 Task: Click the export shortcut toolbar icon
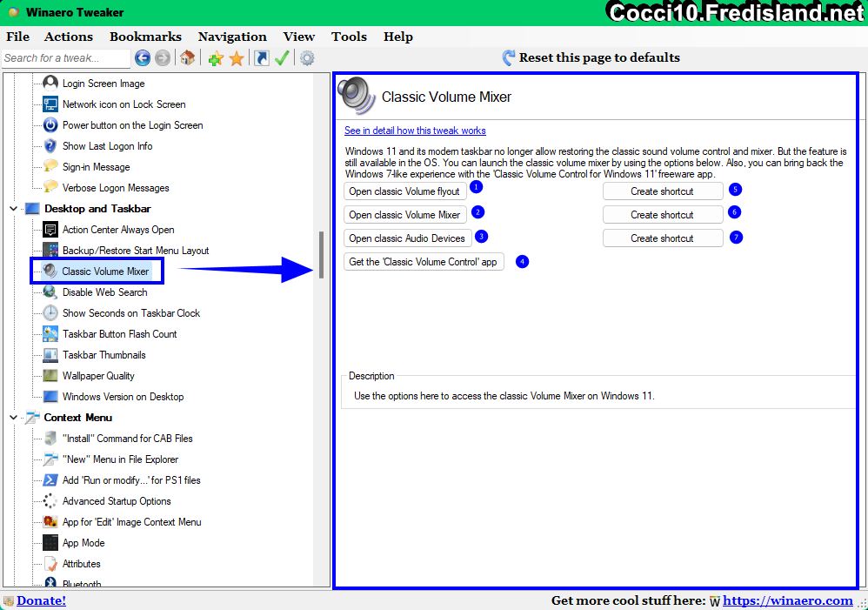(x=261, y=57)
